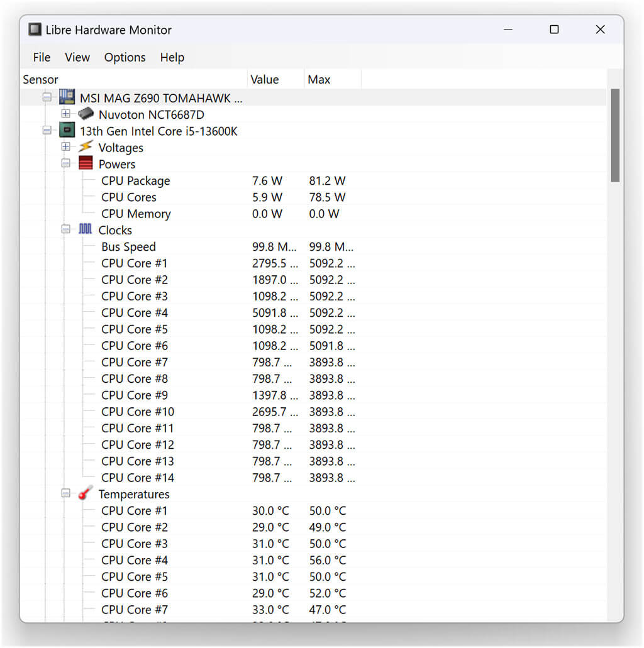Click the Max column header
Screen dimensions: 644x648
319,79
